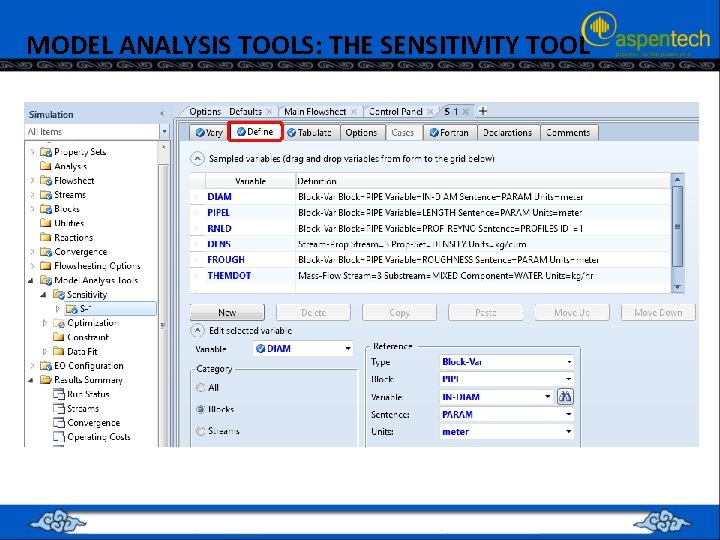
Task: Click the Streams folder icon in tree
Action: coord(45,195)
